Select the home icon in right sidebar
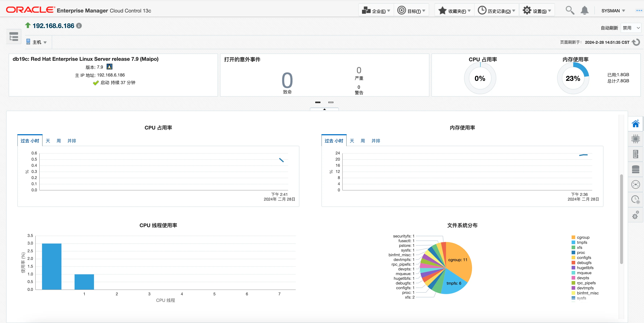The width and height of the screenshot is (644, 323). (635, 124)
